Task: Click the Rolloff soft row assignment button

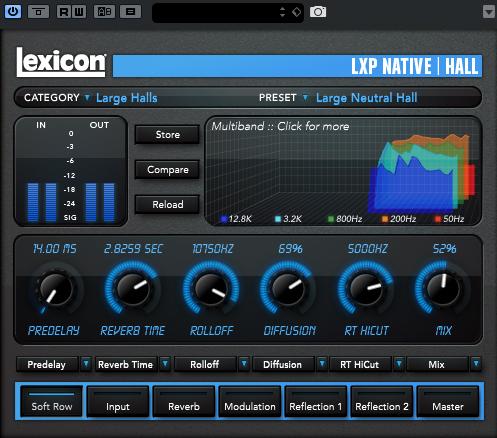Action: (205, 364)
